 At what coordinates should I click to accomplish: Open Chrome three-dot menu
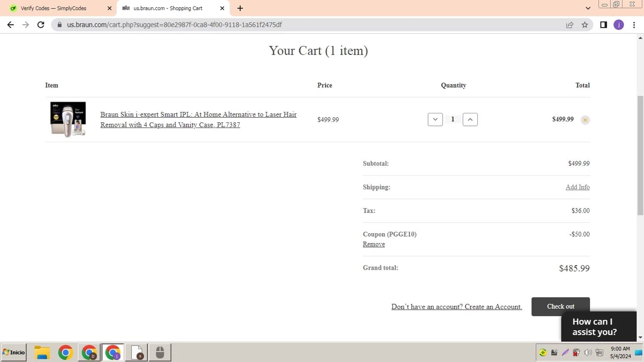click(x=634, y=25)
